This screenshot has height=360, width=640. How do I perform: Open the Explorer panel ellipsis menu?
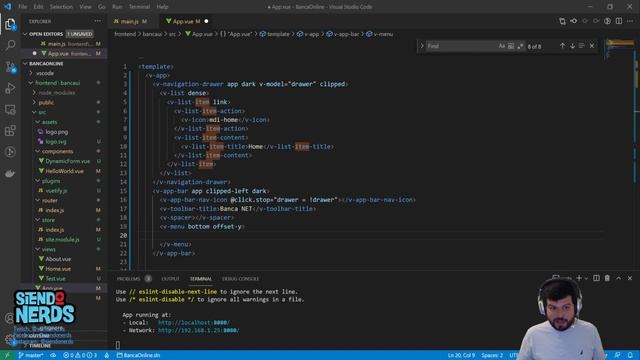tap(98, 21)
